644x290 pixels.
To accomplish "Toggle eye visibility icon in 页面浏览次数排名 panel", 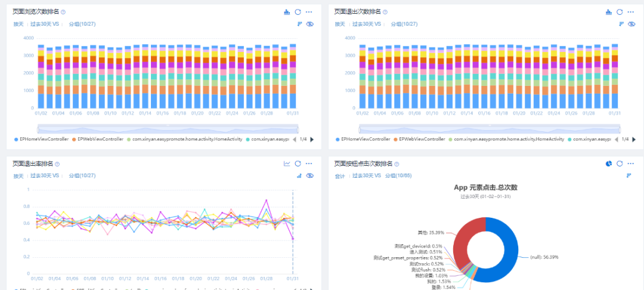I will (310, 24).
